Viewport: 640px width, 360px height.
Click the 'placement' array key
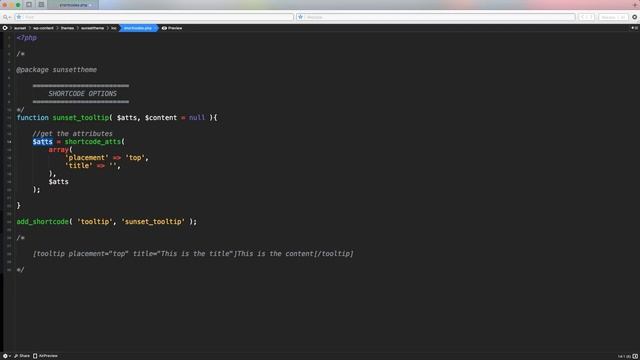[87, 158]
